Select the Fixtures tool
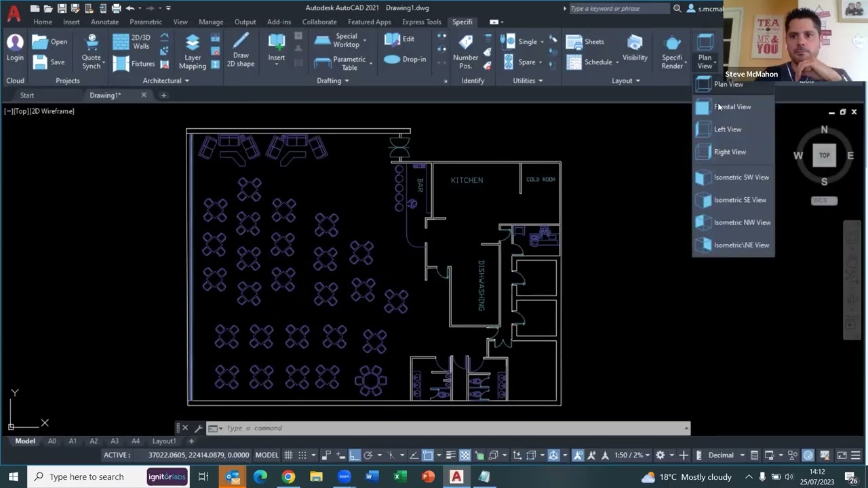The image size is (868, 488). 133,64
